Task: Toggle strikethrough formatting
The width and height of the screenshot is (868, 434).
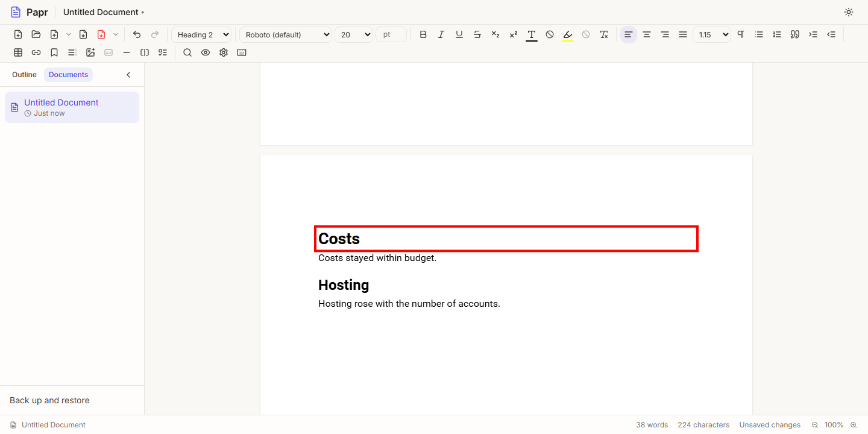Action: point(477,34)
